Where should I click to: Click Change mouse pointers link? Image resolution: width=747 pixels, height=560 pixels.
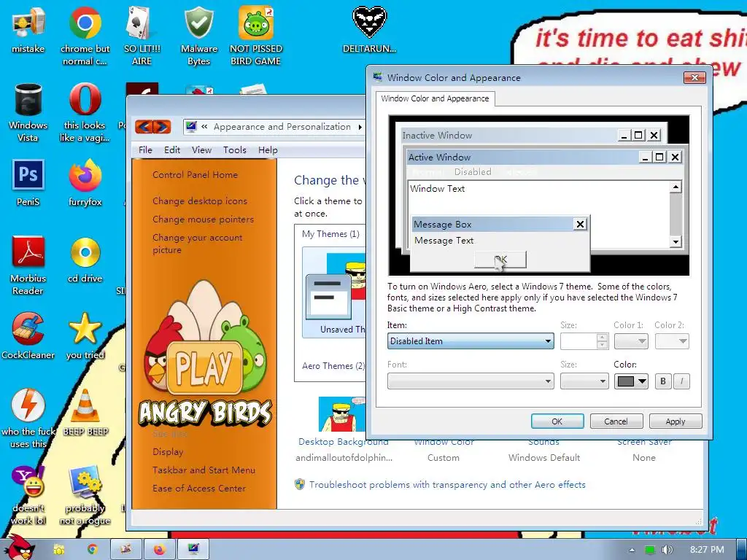point(203,219)
